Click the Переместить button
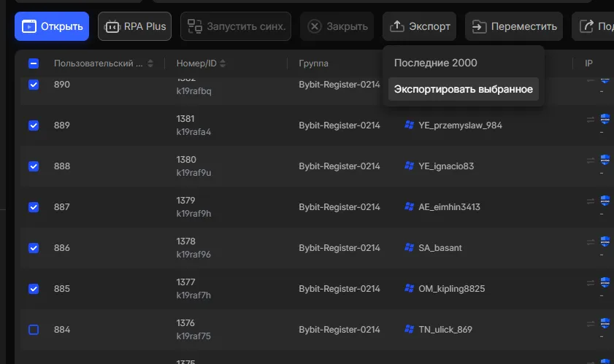This screenshot has height=364, width=614. pyautogui.click(x=514, y=26)
